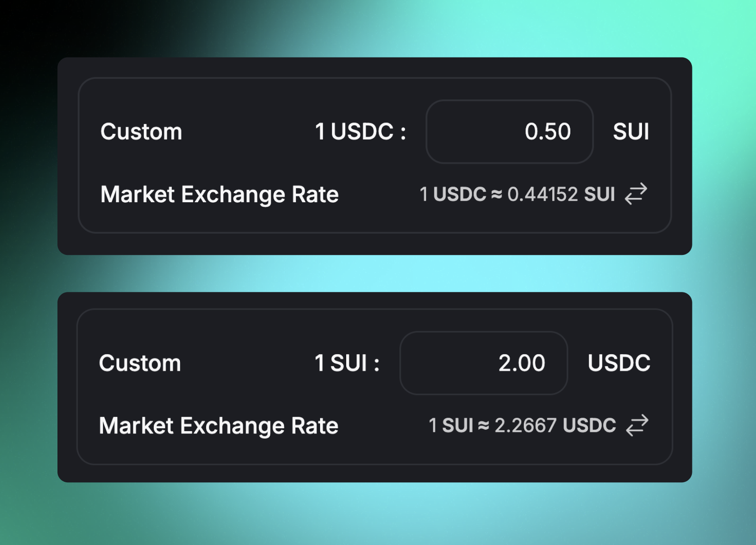756x545 pixels.
Task: Click bold USDC after the 2.2667 value
Action: point(589,425)
